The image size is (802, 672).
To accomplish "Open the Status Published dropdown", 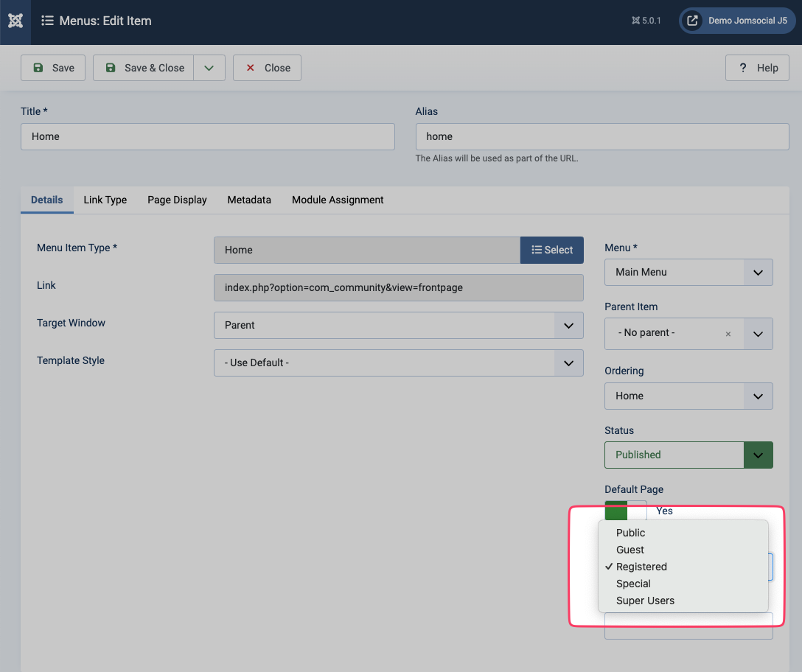I will pyautogui.click(x=688, y=455).
